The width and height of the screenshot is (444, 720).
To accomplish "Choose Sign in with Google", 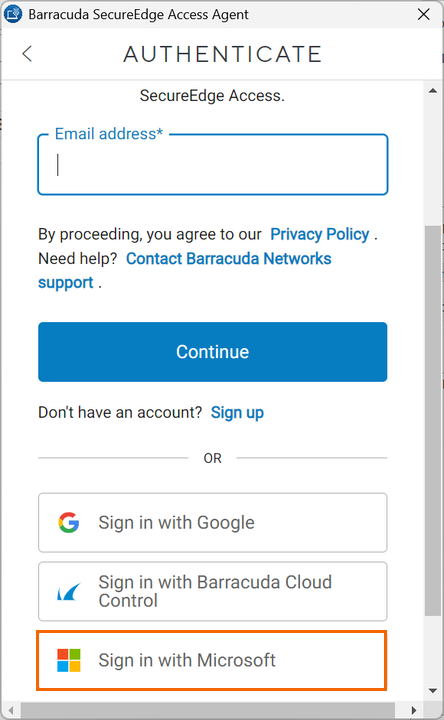I will 213,523.
